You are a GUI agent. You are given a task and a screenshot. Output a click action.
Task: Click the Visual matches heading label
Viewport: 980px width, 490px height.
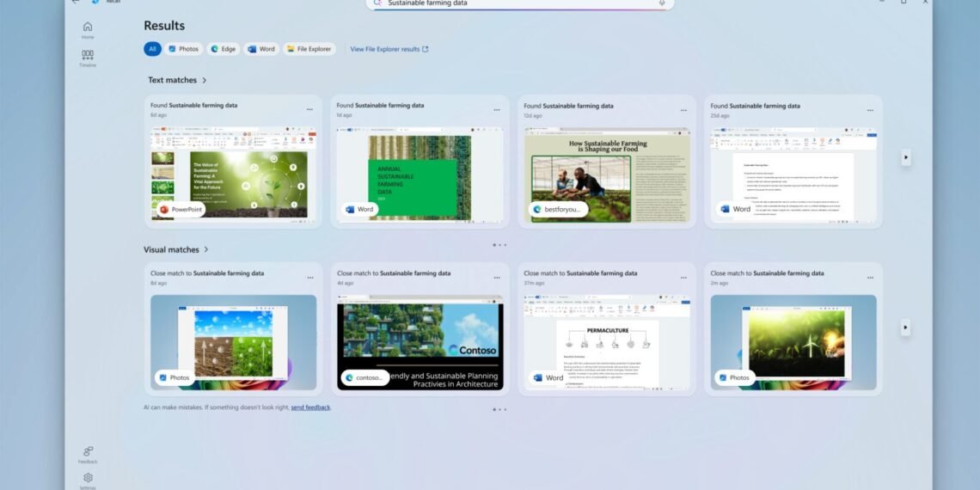tap(171, 249)
